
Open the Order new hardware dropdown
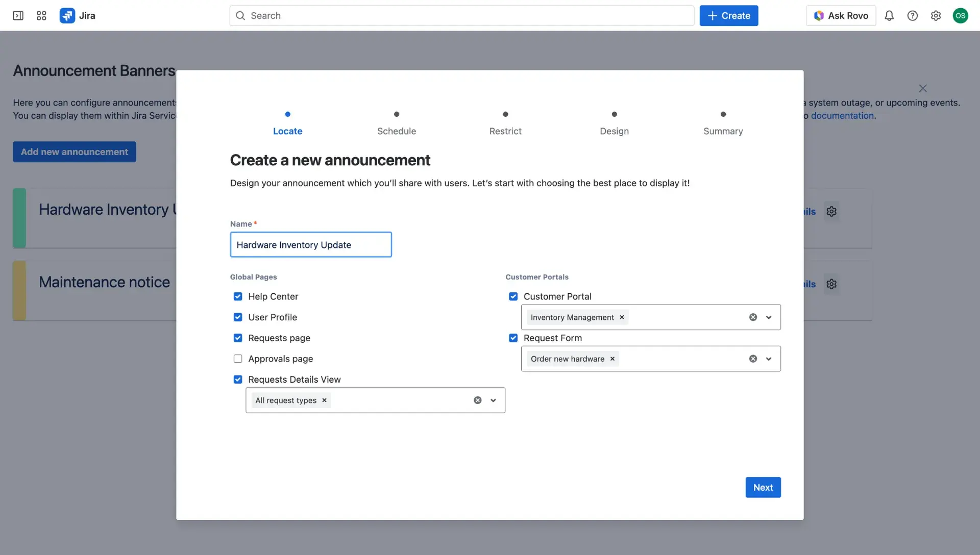click(x=768, y=359)
